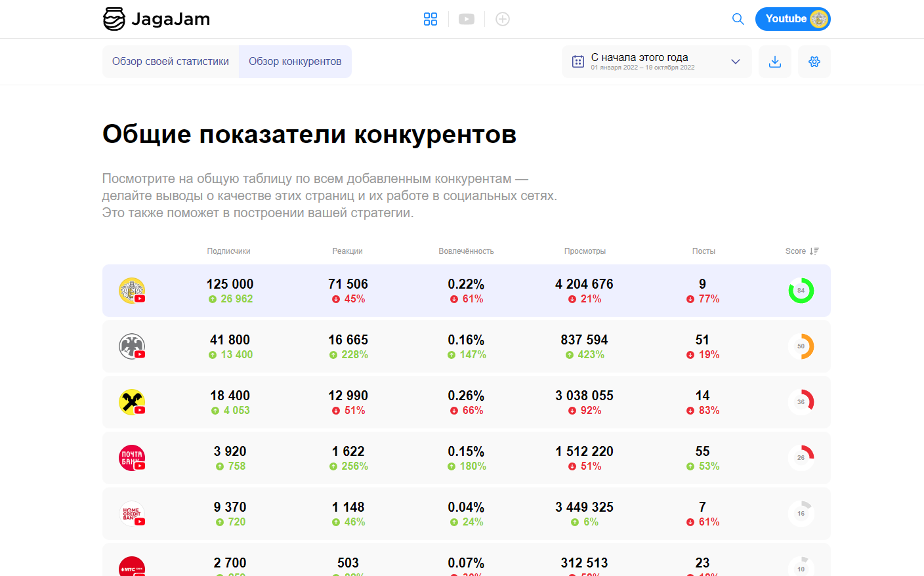Click the Подписчики column header
The height and width of the screenshot is (576, 924).
(228, 251)
